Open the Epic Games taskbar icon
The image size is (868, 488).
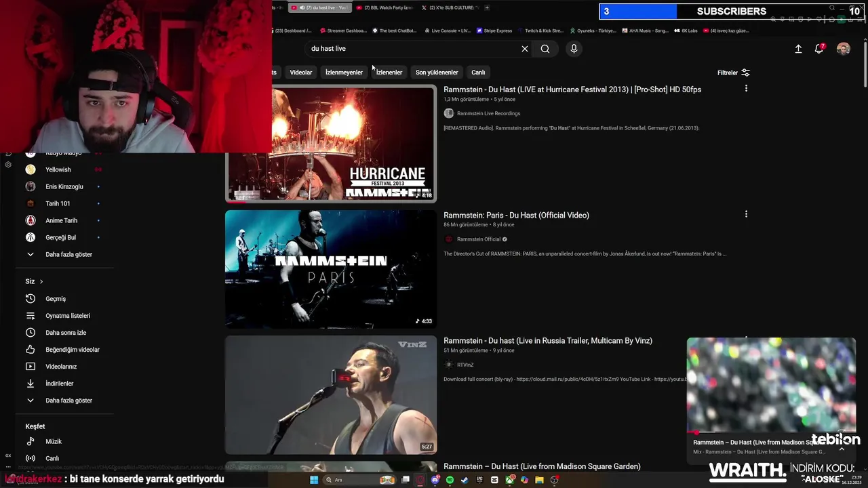tap(479, 480)
